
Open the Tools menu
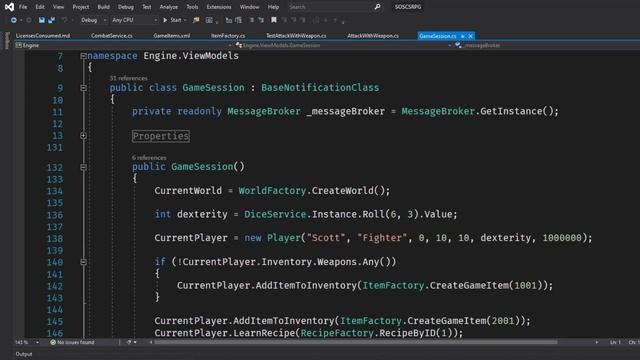click(x=192, y=7)
